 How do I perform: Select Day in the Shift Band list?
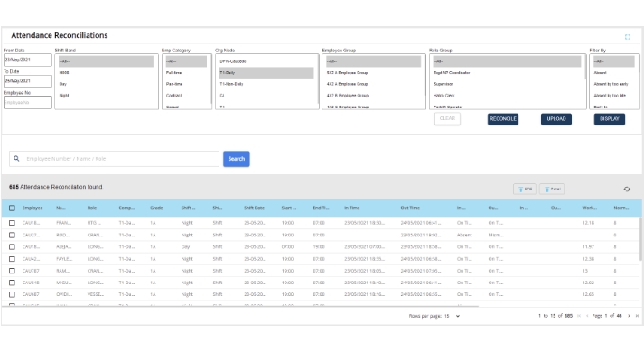click(x=106, y=84)
